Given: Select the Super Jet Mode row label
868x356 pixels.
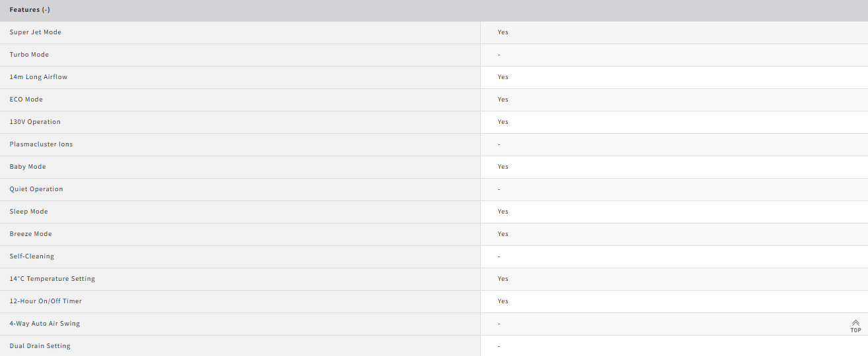Looking at the screenshot, I should [x=36, y=32].
